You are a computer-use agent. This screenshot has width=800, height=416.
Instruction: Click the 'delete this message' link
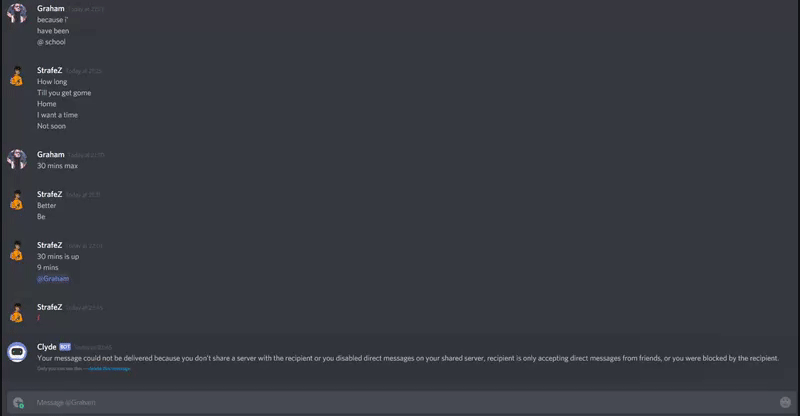pyautogui.click(x=109, y=369)
